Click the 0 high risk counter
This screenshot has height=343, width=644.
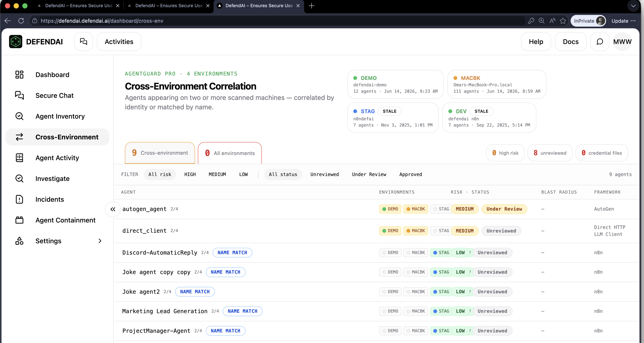coord(505,153)
